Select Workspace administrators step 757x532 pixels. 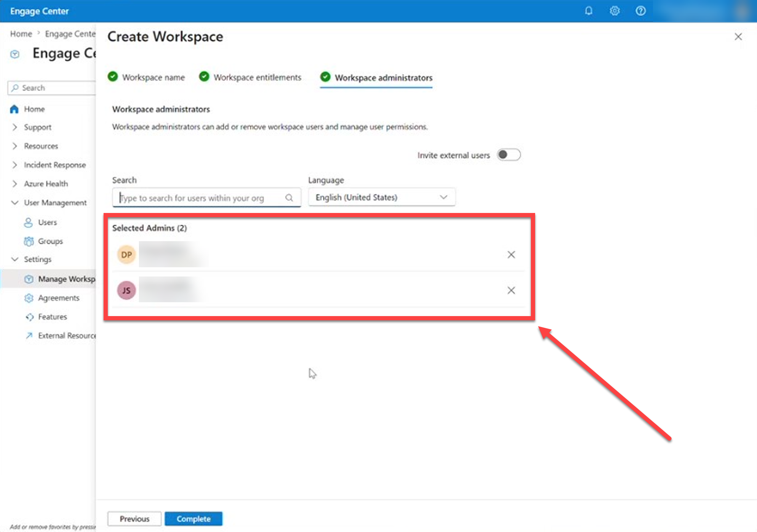pos(384,78)
